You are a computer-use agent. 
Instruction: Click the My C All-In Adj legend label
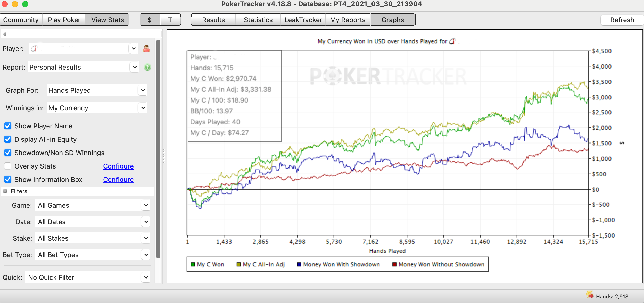click(x=264, y=264)
